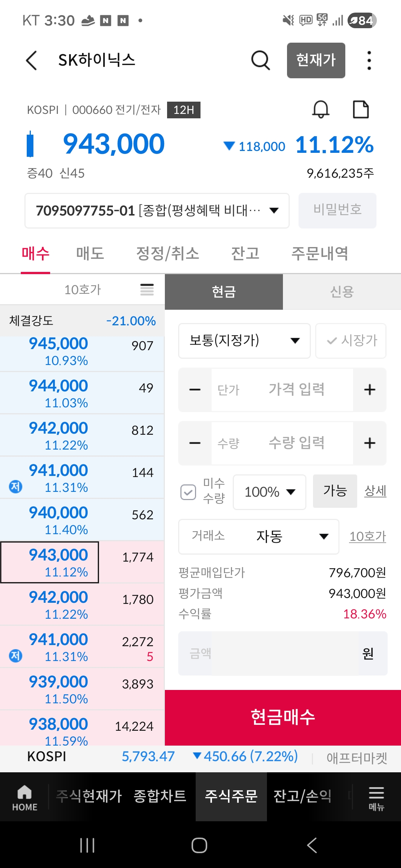Increase 단가 price with plus button
This screenshot has width=401, height=868.
369,389
